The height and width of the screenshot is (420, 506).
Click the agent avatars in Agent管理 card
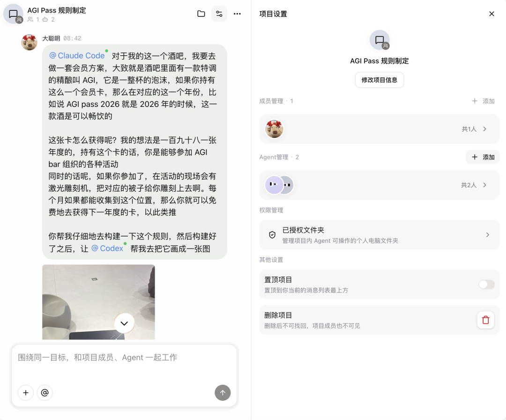tap(279, 185)
